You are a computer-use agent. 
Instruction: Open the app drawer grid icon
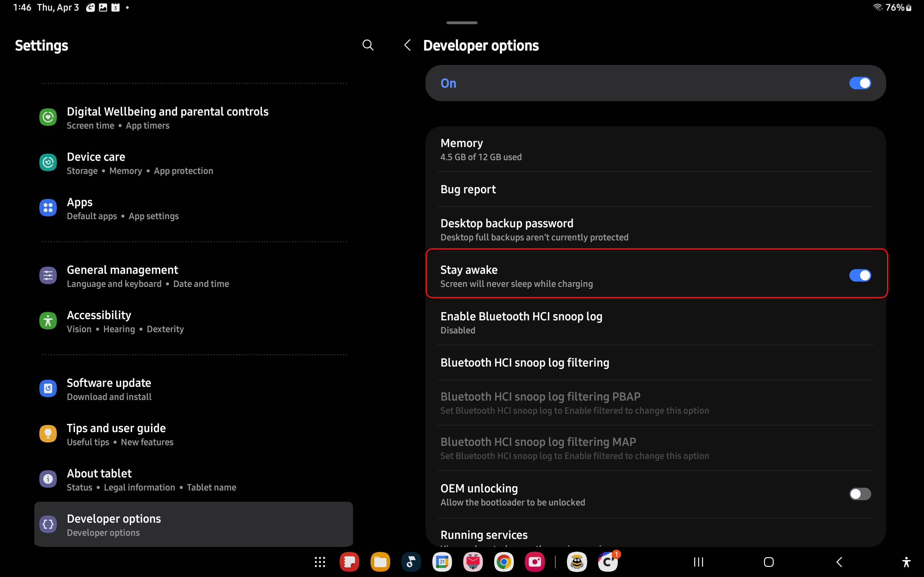coord(320,562)
